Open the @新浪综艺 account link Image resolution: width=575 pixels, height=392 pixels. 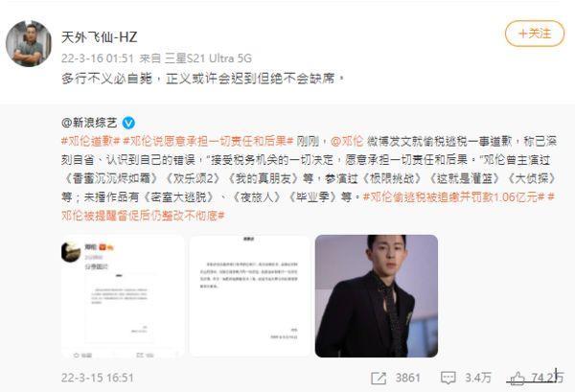(x=89, y=123)
